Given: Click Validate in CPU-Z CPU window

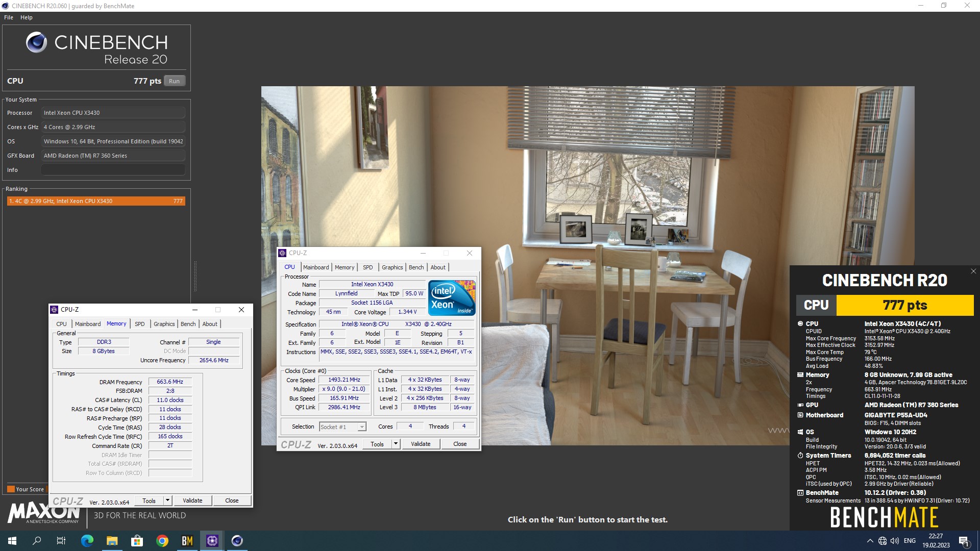Looking at the screenshot, I should pyautogui.click(x=421, y=444).
